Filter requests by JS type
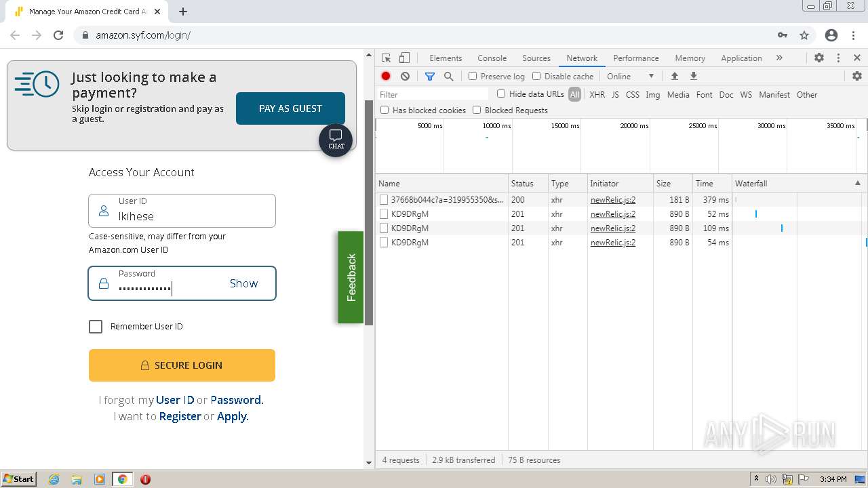Viewport: 868px width, 488px height. [x=615, y=95]
